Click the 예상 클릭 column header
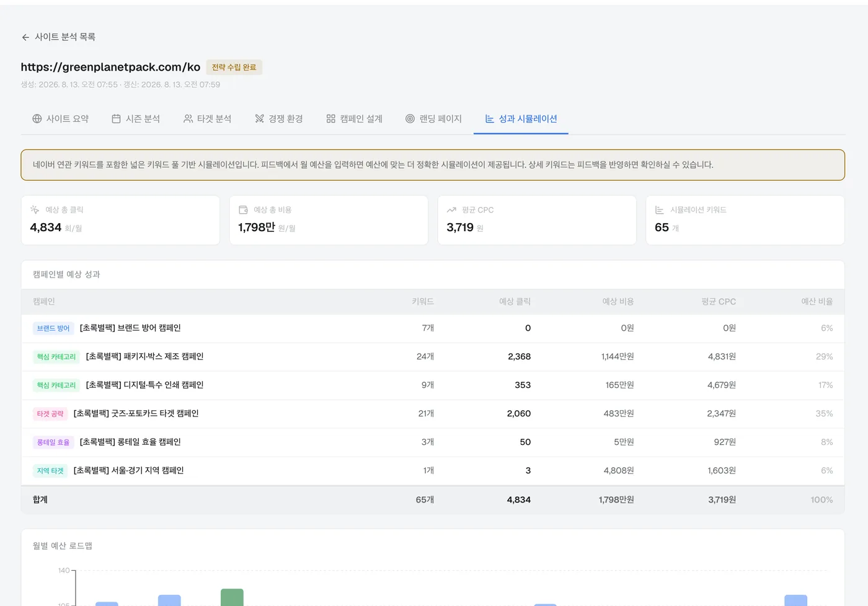Image resolution: width=868 pixels, height=606 pixels. (x=515, y=302)
